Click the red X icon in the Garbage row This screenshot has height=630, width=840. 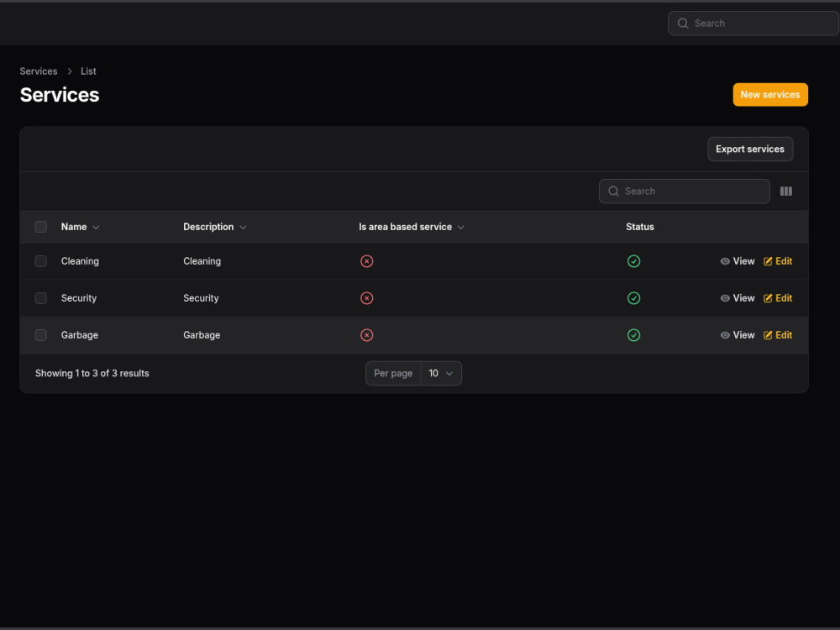tap(366, 335)
